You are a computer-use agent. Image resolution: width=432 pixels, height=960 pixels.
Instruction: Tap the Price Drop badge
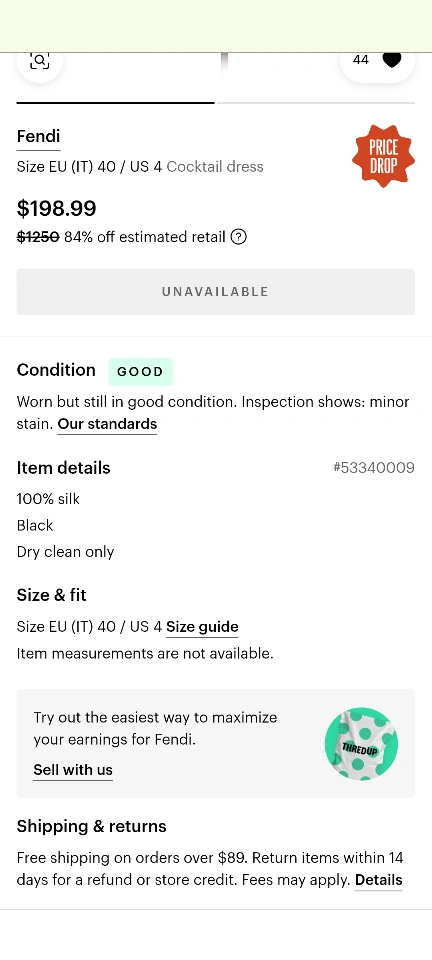coord(384,156)
